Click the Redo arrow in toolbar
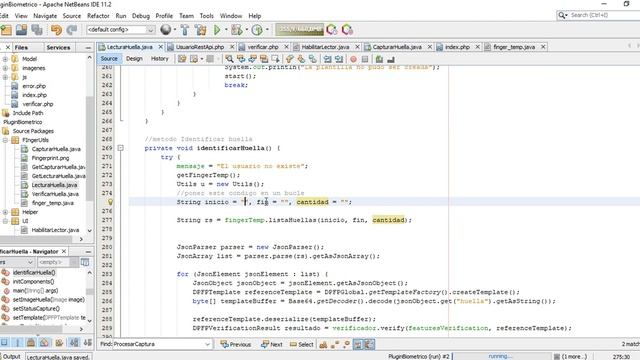 (72, 30)
